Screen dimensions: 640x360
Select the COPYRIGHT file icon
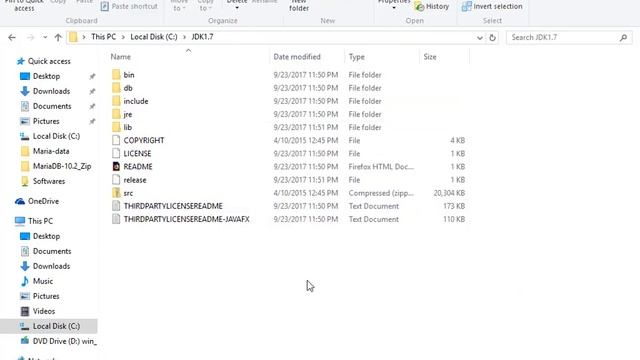[116, 140]
